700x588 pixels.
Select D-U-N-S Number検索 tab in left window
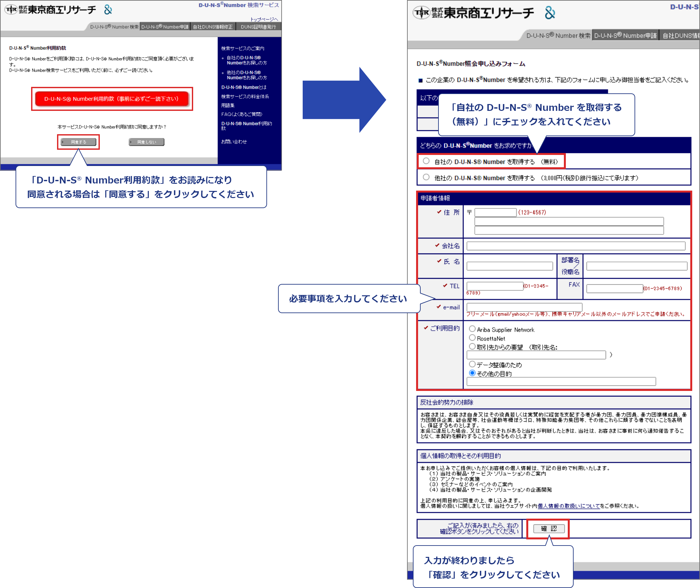click(114, 27)
